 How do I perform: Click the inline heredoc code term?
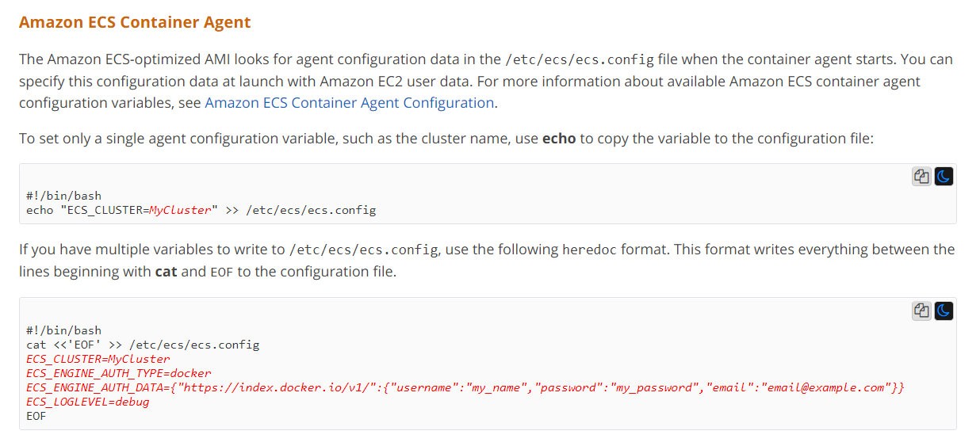[588, 250]
